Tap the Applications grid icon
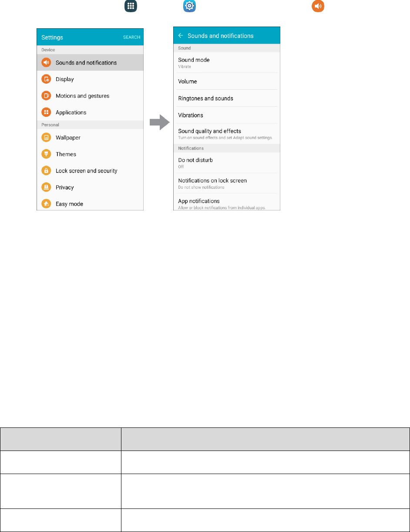The height and width of the screenshot is (532, 410). pyautogui.click(x=46, y=112)
